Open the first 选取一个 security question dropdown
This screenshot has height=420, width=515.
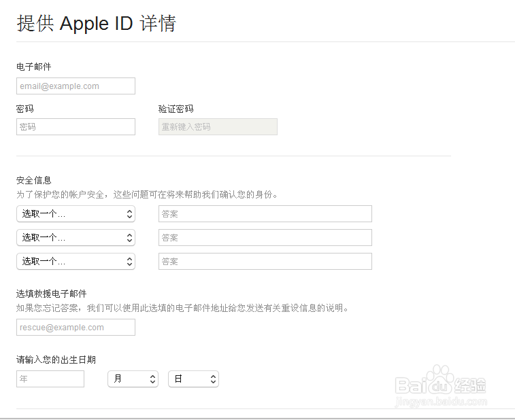tap(76, 214)
